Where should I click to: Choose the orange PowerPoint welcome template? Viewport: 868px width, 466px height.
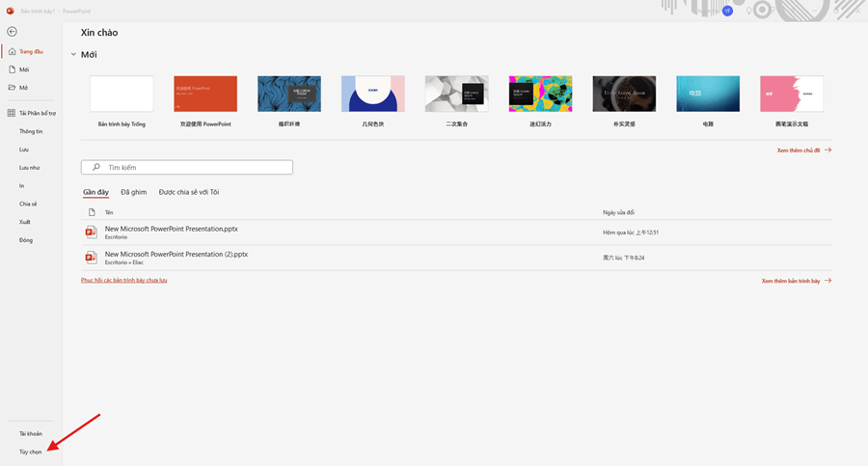point(205,95)
